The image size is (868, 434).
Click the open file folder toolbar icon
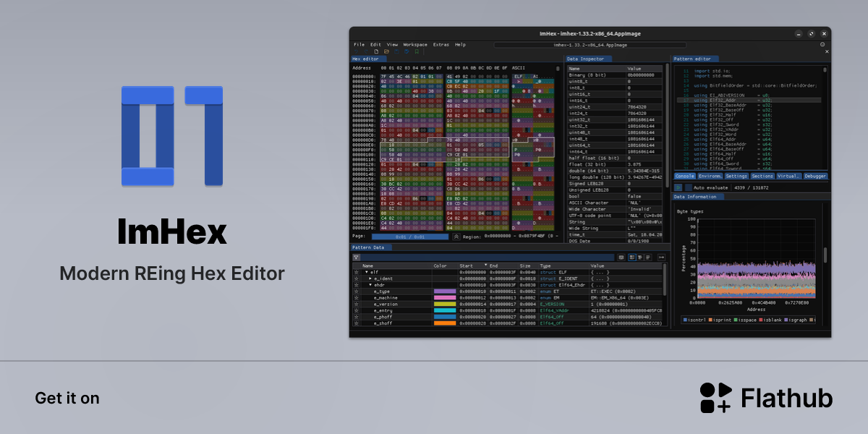pos(386,51)
